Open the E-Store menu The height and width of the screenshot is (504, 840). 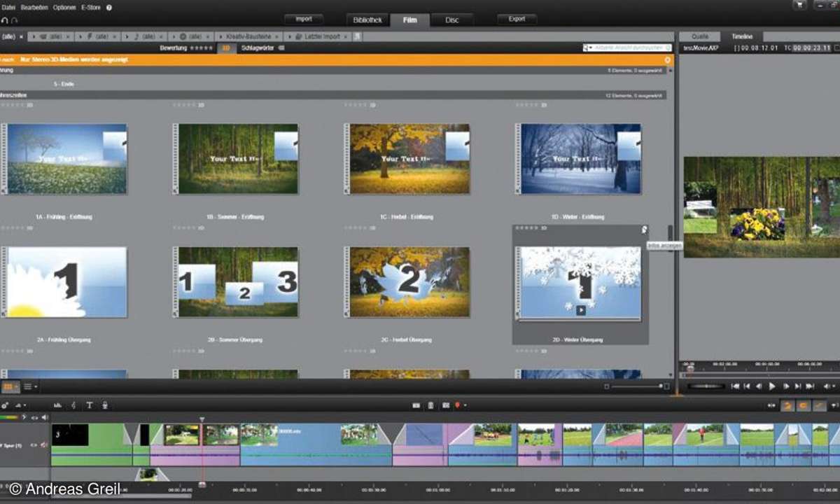click(x=92, y=7)
